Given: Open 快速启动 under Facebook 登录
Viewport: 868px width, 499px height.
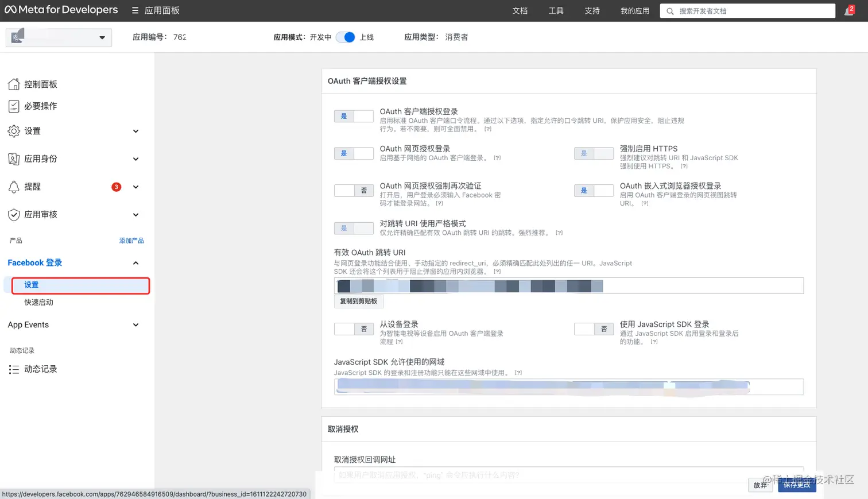Looking at the screenshot, I should (x=38, y=303).
